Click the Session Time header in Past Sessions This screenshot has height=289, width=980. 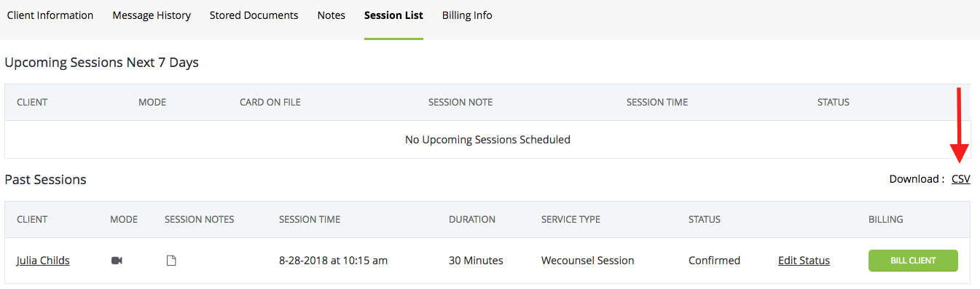tap(310, 219)
